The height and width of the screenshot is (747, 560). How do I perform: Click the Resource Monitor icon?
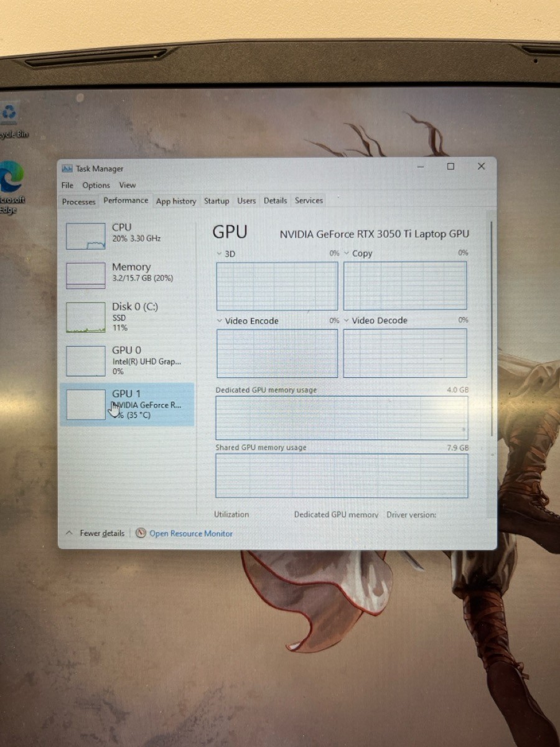pos(141,533)
